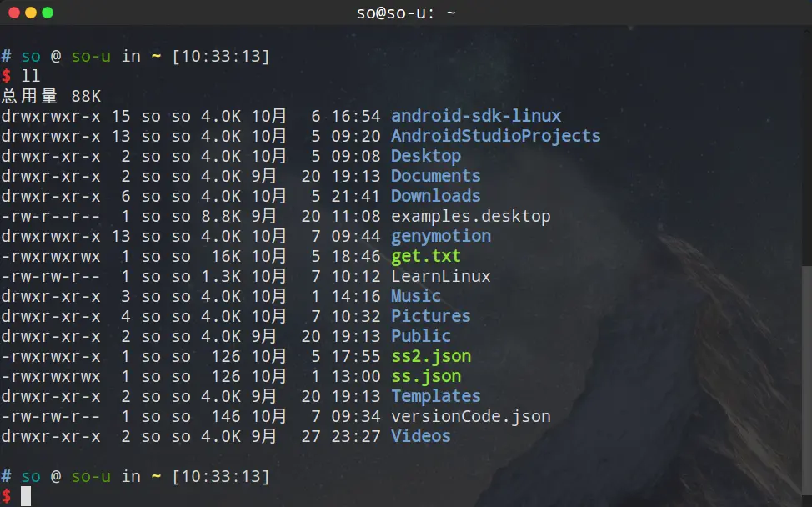The height and width of the screenshot is (507, 812).
Task: Click the 17:55 time in ss2.json row
Action: coord(356,357)
